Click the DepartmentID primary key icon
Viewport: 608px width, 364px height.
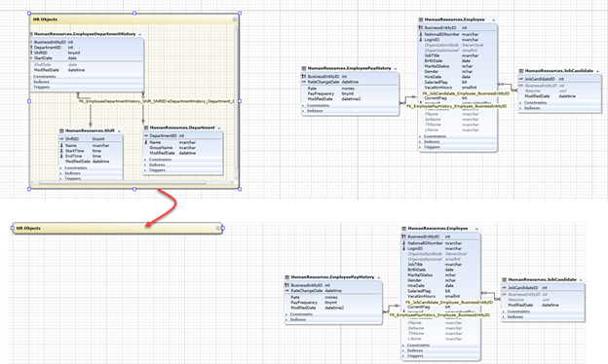146,136
